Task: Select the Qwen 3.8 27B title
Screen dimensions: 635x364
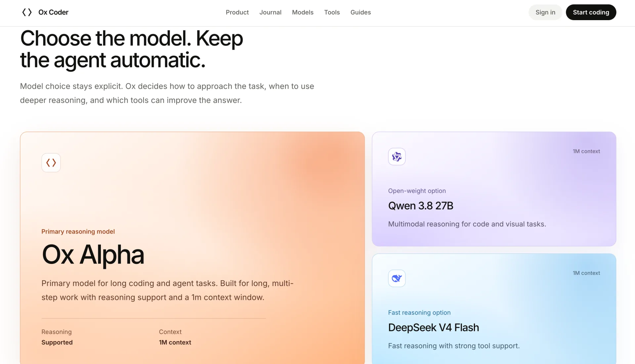Action: (x=421, y=206)
